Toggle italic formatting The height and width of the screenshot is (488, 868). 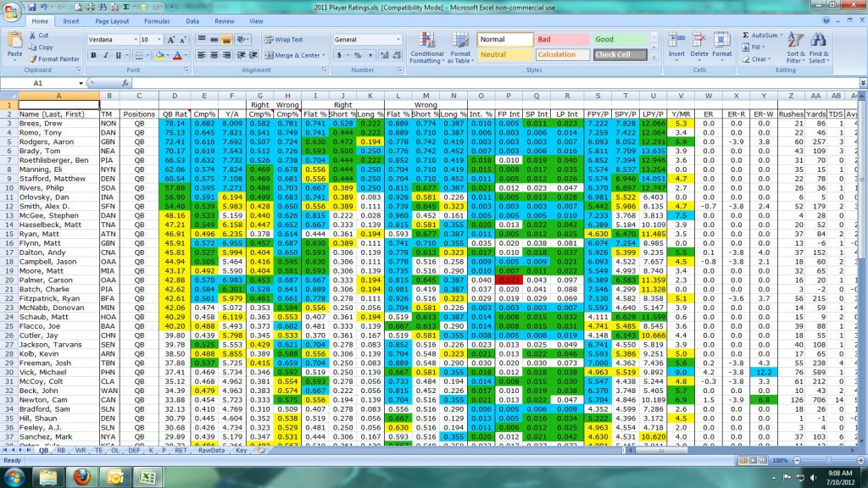tap(107, 55)
